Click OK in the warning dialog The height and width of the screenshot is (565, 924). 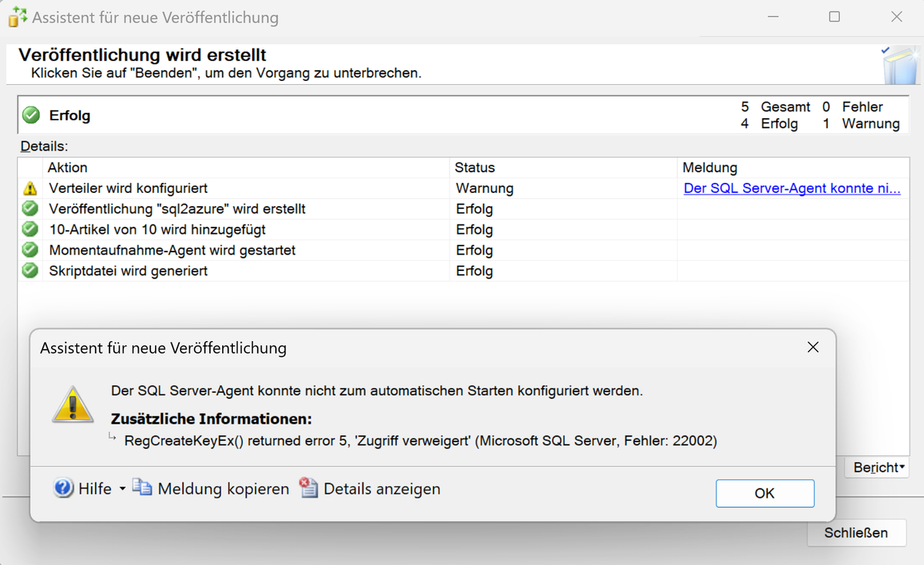coord(765,493)
